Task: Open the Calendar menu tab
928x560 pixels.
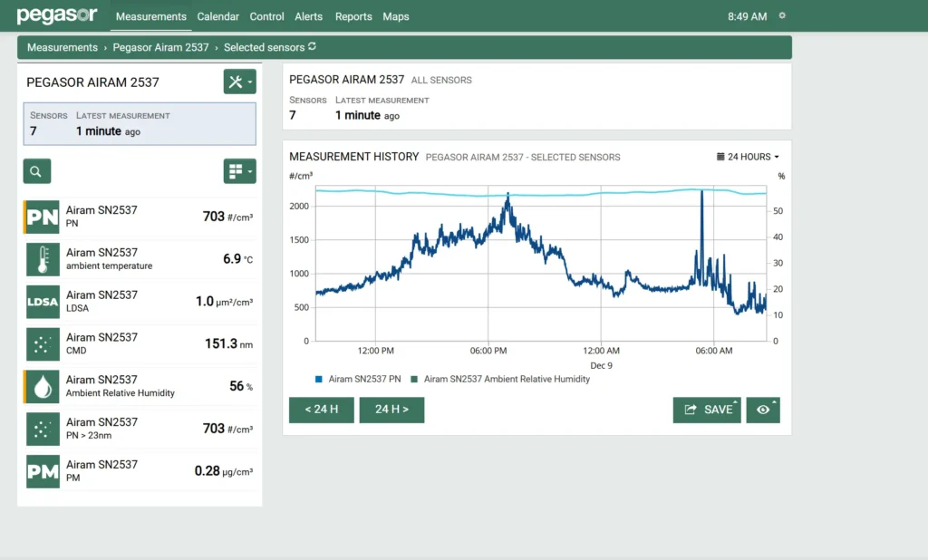Action: pos(217,16)
